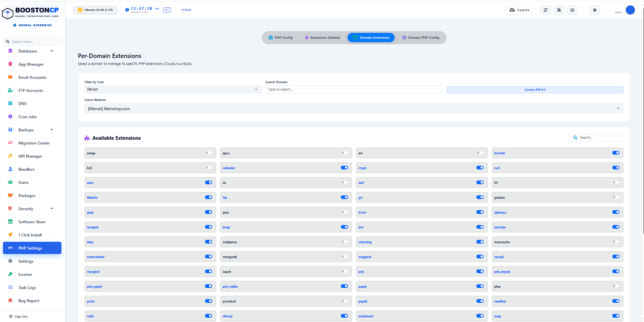Disable the imagick extension toggle
This screenshot has width=644, height=322.
[x=209, y=227]
